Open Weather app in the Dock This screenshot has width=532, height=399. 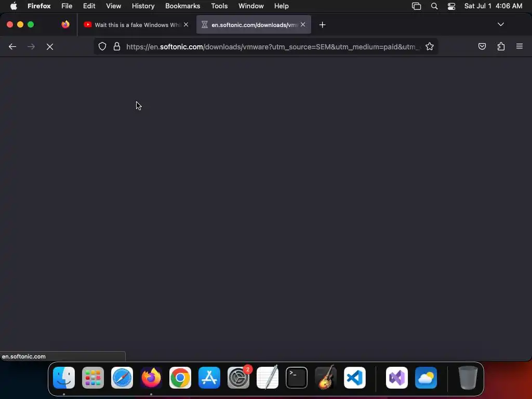pyautogui.click(x=426, y=378)
